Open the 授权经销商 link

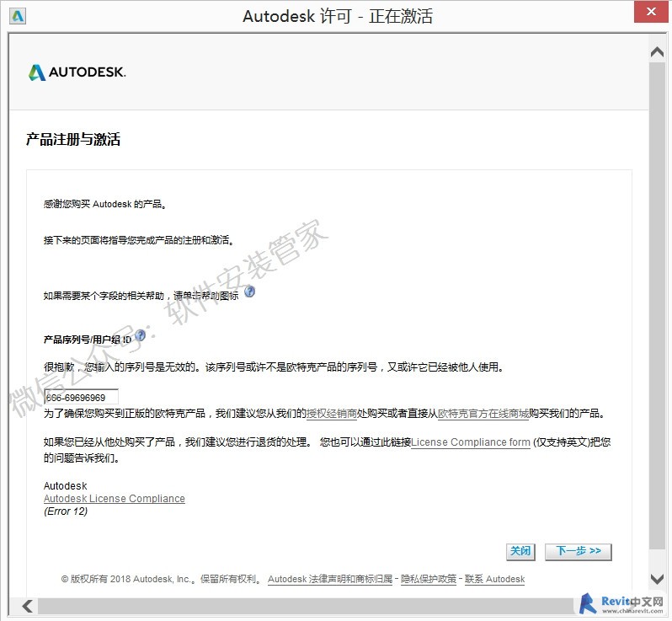pyautogui.click(x=331, y=414)
